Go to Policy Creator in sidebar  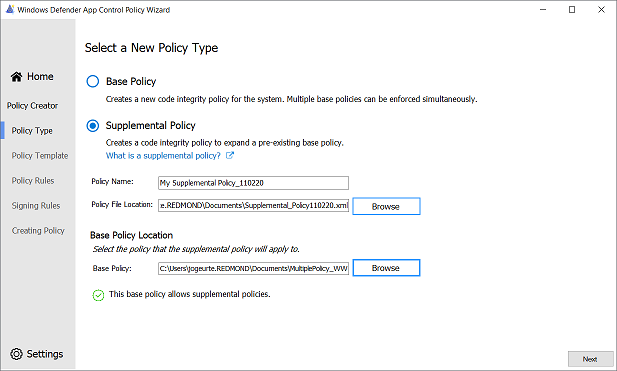[x=32, y=106]
